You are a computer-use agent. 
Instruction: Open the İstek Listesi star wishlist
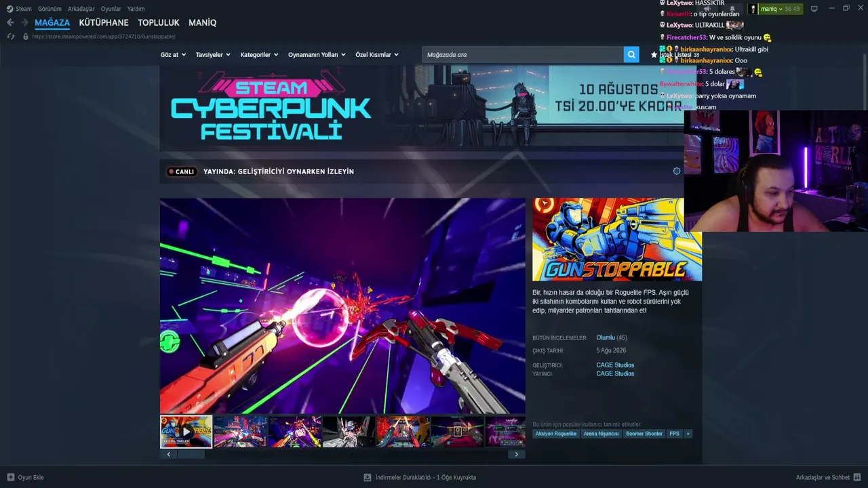pyautogui.click(x=675, y=55)
